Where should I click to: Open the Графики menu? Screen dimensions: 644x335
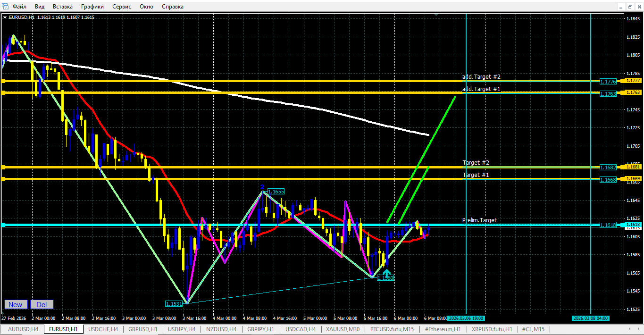(x=92, y=7)
